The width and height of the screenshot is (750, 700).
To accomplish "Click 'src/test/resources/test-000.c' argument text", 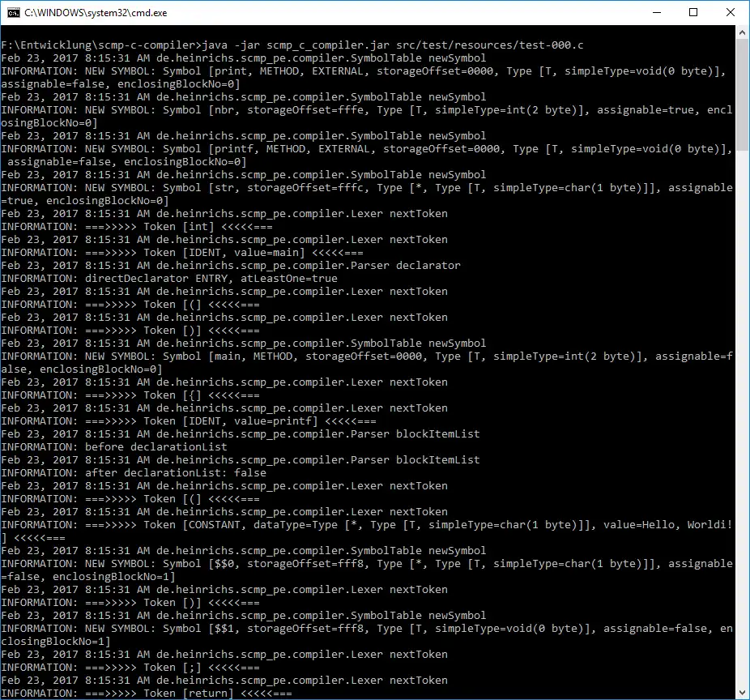I will [x=490, y=45].
